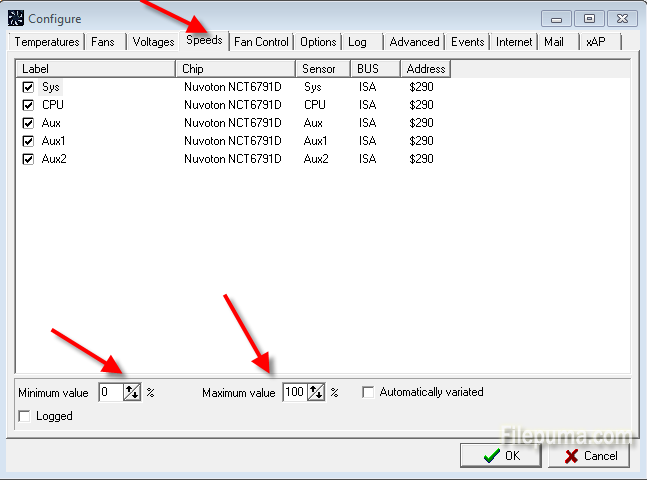
Task: Click the Maximum value spinner arrows
Action: tap(316, 392)
